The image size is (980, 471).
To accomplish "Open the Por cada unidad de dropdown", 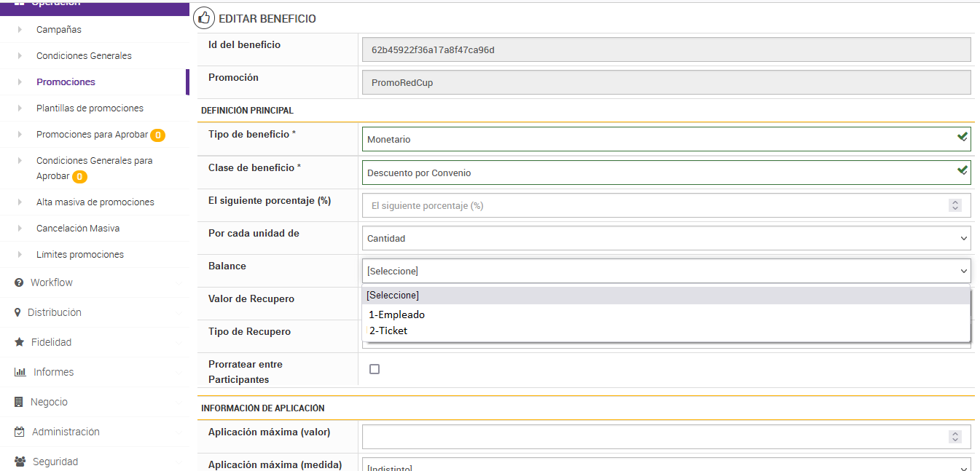I will click(x=666, y=238).
